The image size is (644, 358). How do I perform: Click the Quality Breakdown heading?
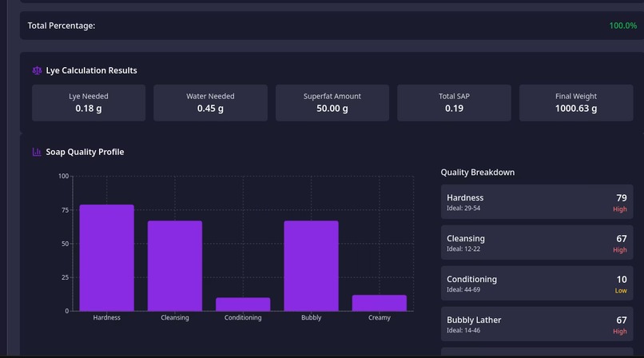pos(477,173)
